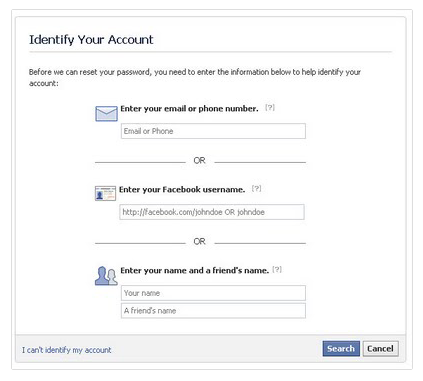Focus the A friend's name field
The width and height of the screenshot is (423, 381).
click(213, 311)
